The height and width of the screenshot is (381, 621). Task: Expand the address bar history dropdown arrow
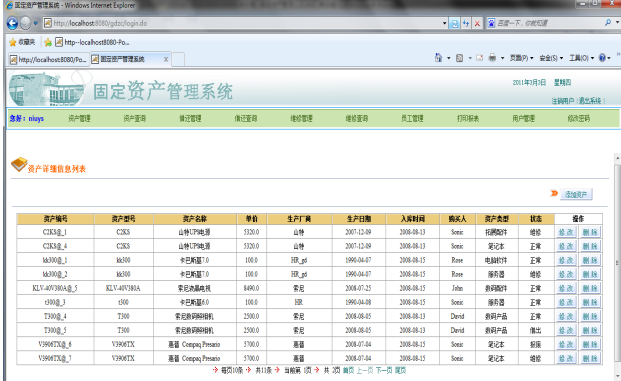click(444, 23)
